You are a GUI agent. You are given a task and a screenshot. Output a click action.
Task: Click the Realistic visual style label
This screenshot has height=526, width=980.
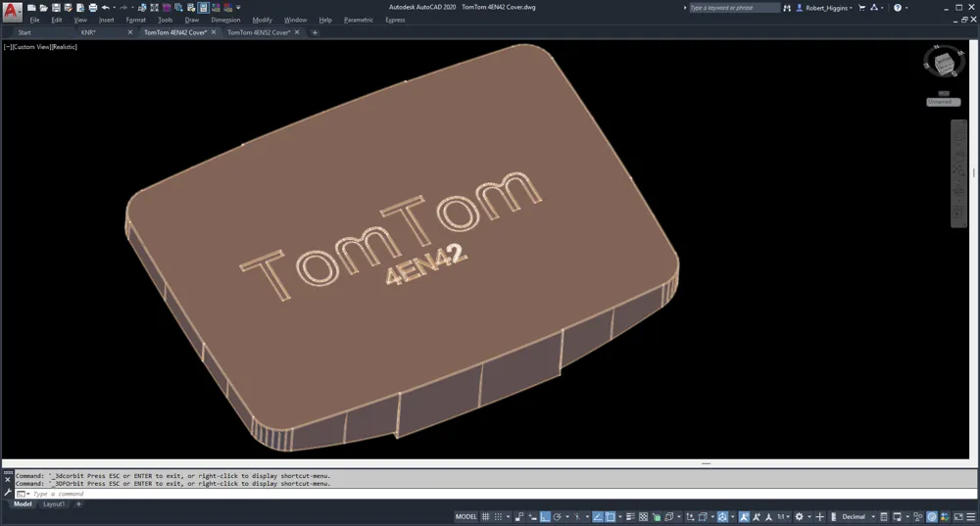pos(64,47)
